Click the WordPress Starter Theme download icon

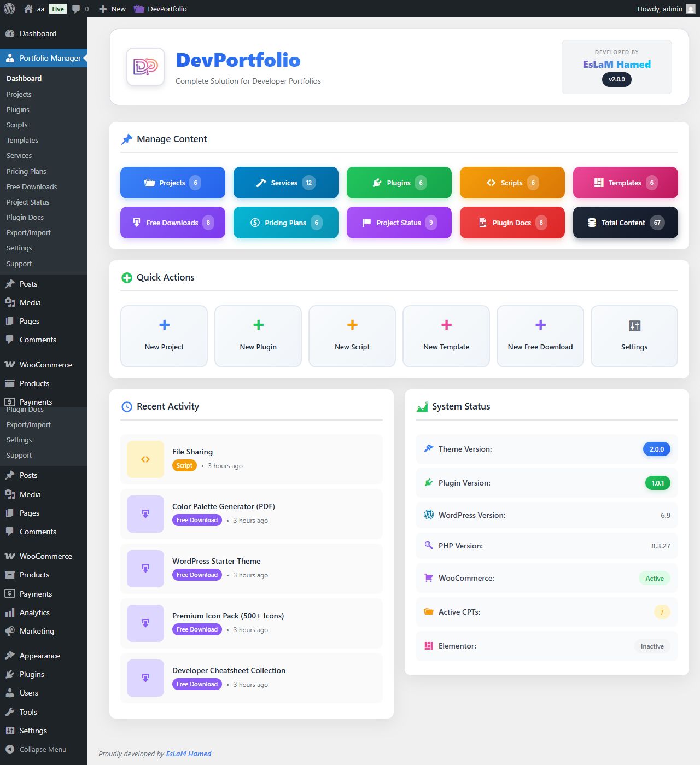pyautogui.click(x=145, y=569)
